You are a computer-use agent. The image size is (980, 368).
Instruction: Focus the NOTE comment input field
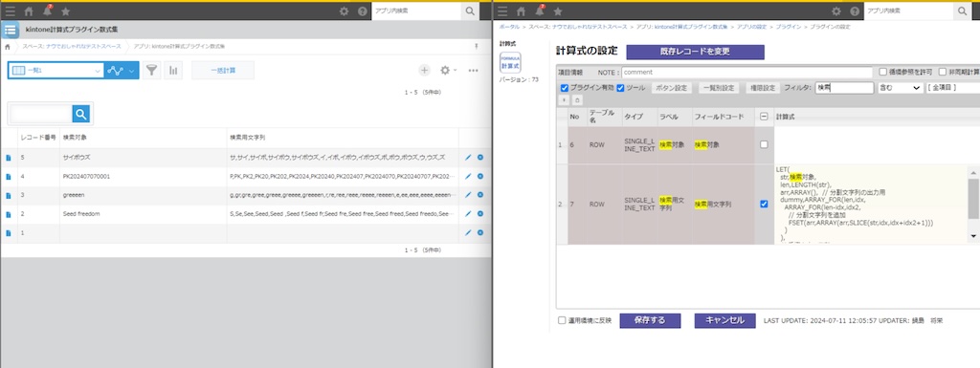(746, 72)
